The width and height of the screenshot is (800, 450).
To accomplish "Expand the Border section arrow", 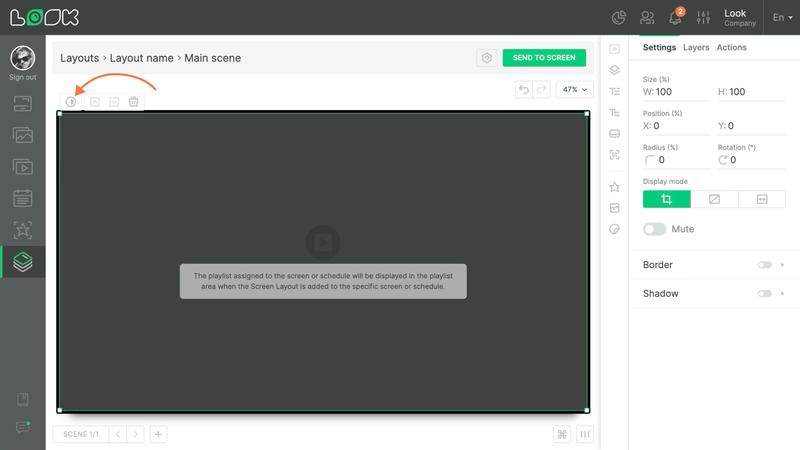I will (x=782, y=265).
